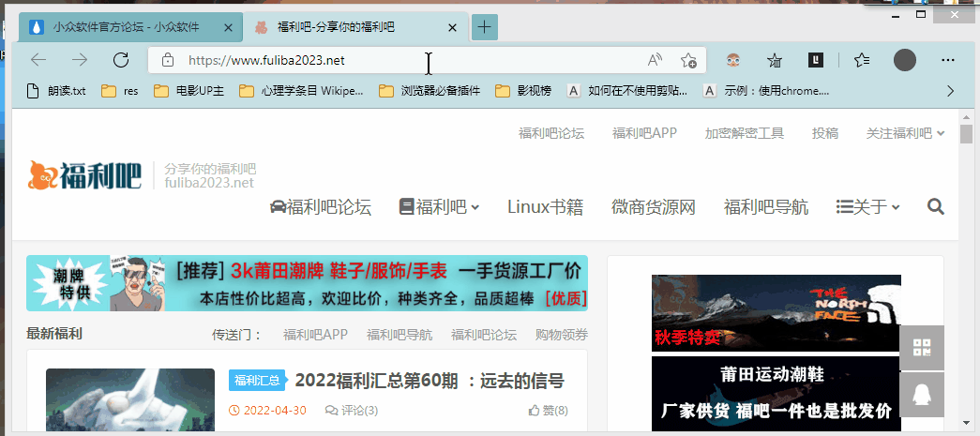Open a new browser tab
Viewport: 980px width, 436px height.
(x=485, y=27)
